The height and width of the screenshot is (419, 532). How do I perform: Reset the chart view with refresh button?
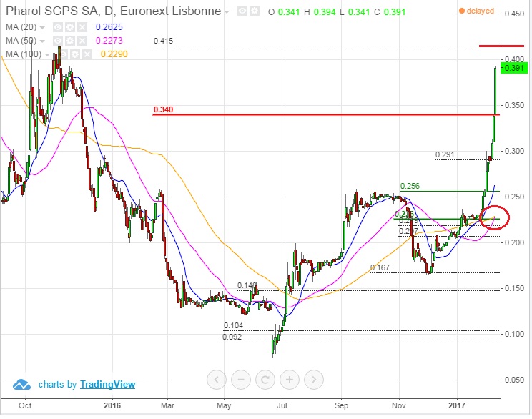265,379
